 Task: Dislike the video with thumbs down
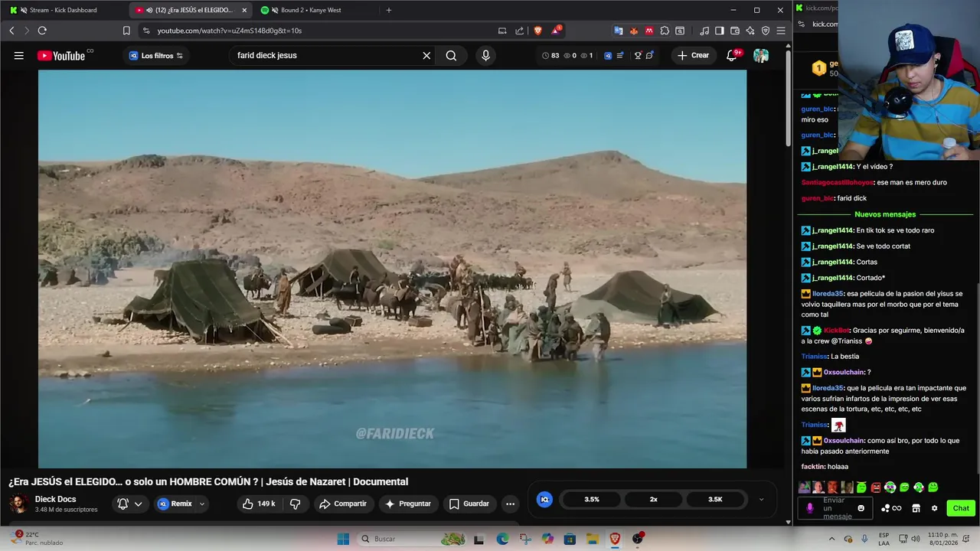pos(295,504)
